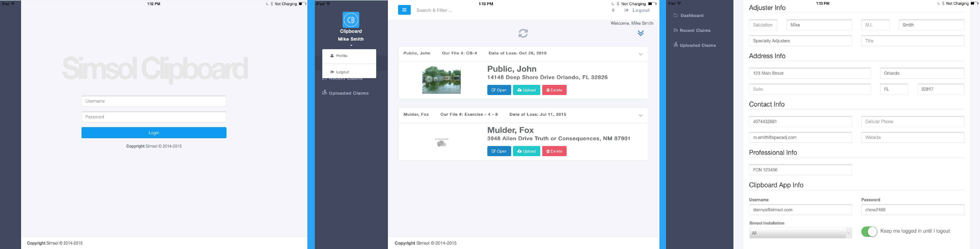Delete the Public, John claim
This screenshot has height=249, width=980.
(554, 90)
